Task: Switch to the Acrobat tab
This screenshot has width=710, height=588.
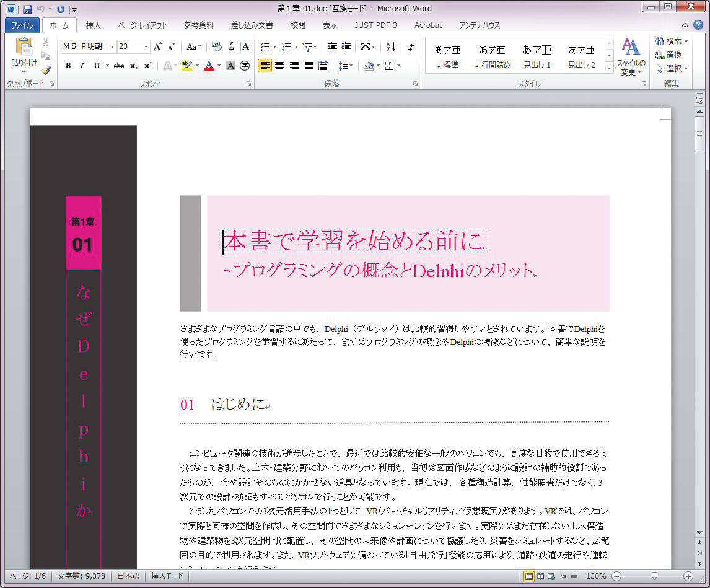Action: [x=428, y=25]
